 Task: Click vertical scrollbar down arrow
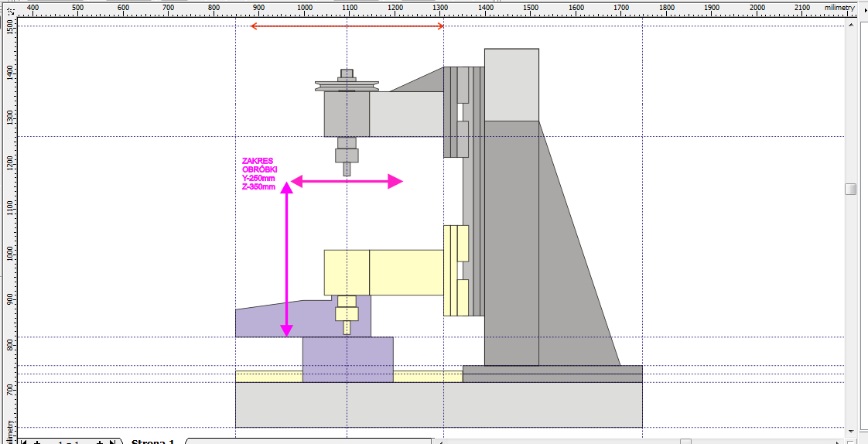[x=851, y=430]
